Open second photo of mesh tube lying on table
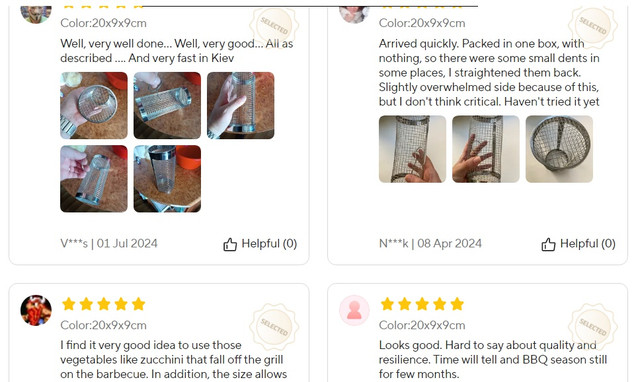Screen dimensions: 640x382 (167, 106)
